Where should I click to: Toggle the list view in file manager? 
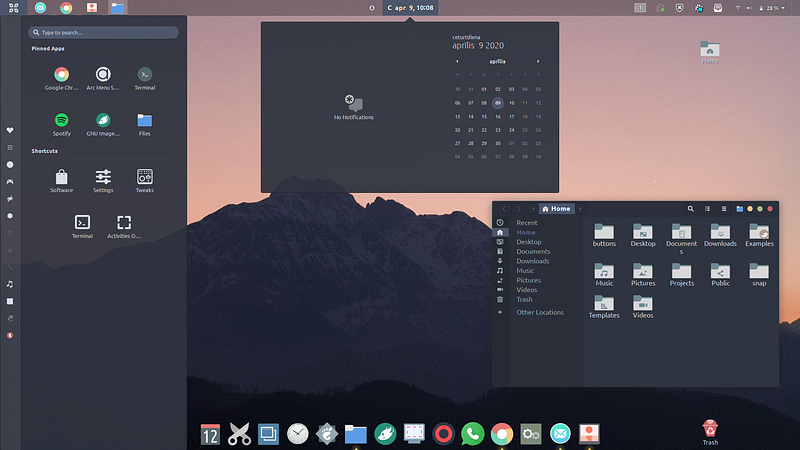pos(707,209)
